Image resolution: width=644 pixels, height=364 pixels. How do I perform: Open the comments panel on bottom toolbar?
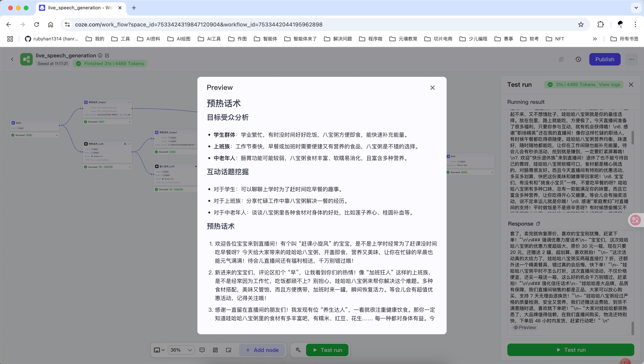coord(202,350)
